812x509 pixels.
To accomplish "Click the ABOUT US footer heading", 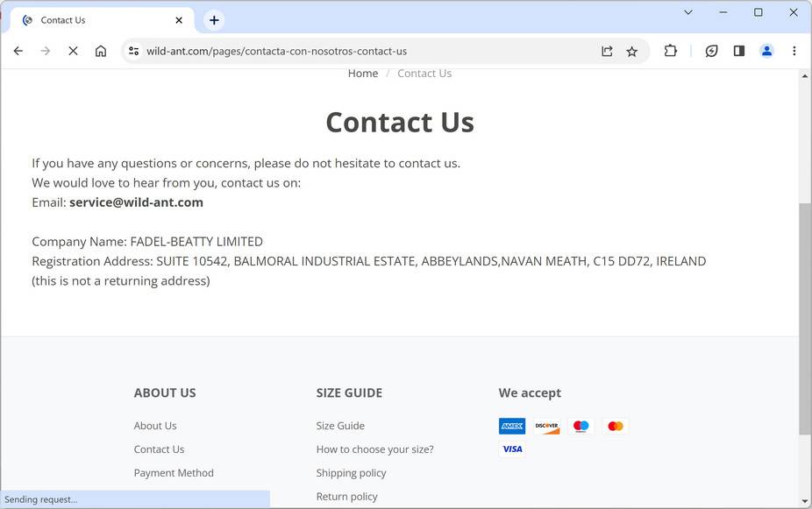I will 165,393.
